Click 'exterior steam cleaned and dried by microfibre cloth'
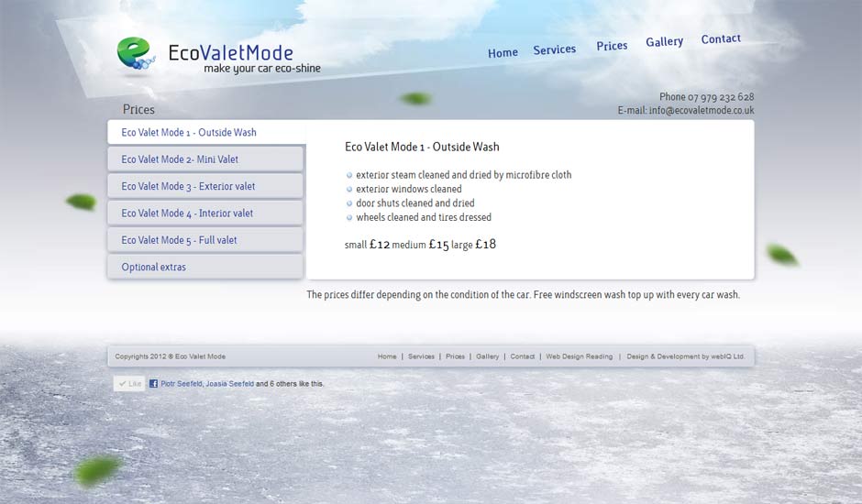Viewport: 862px width, 504px height. click(463, 175)
